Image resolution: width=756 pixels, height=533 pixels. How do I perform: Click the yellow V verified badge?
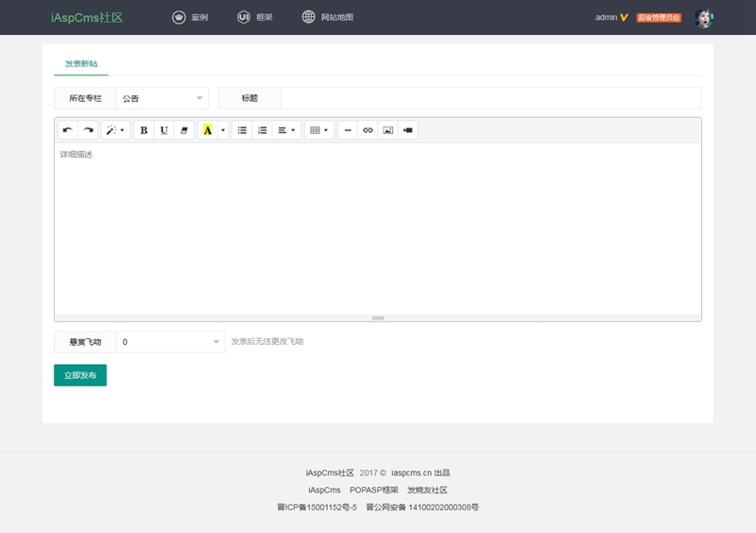(624, 17)
